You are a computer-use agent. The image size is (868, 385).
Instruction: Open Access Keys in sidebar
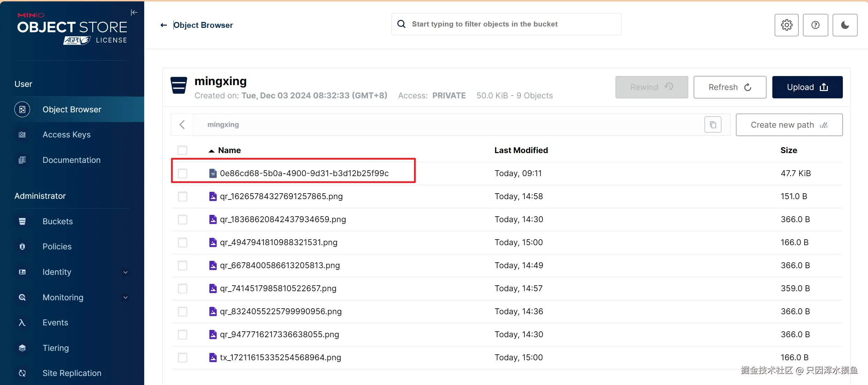[x=66, y=135]
